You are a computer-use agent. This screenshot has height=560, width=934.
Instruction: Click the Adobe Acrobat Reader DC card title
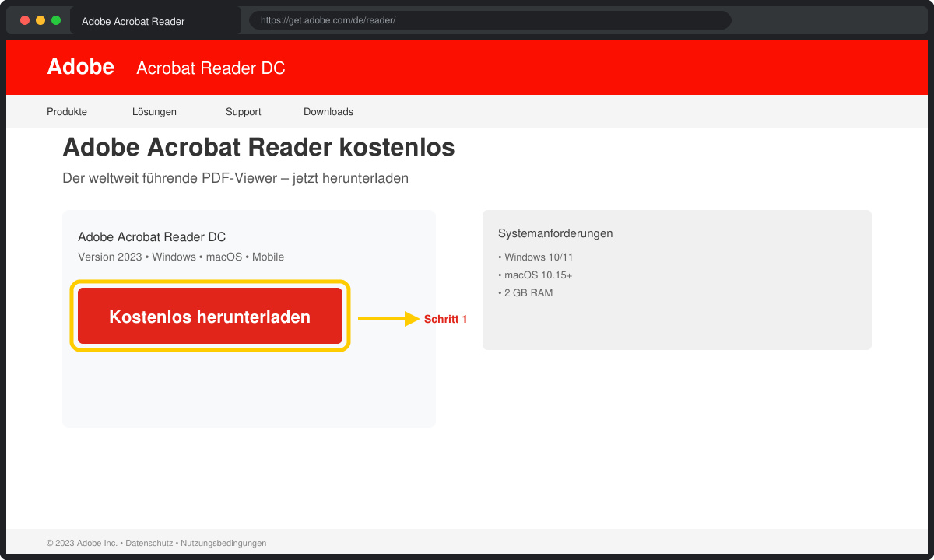click(x=152, y=237)
